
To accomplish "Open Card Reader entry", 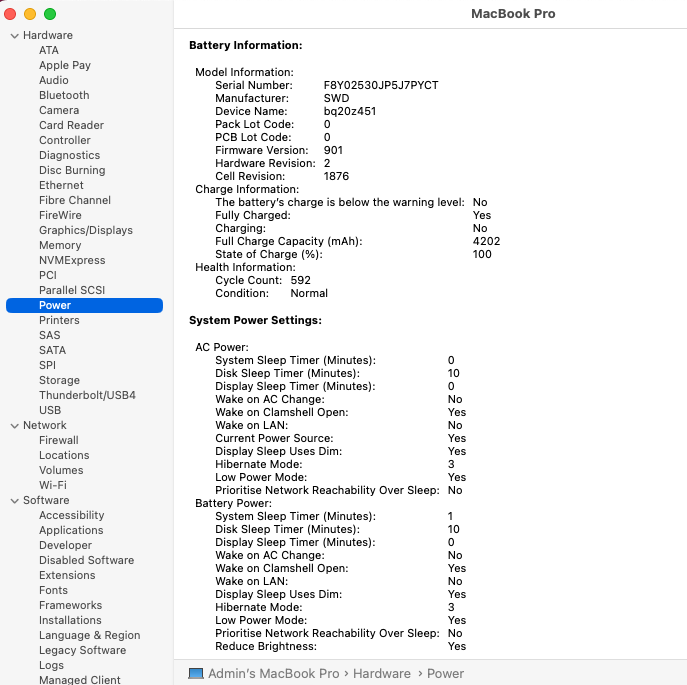I will click(71, 125).
